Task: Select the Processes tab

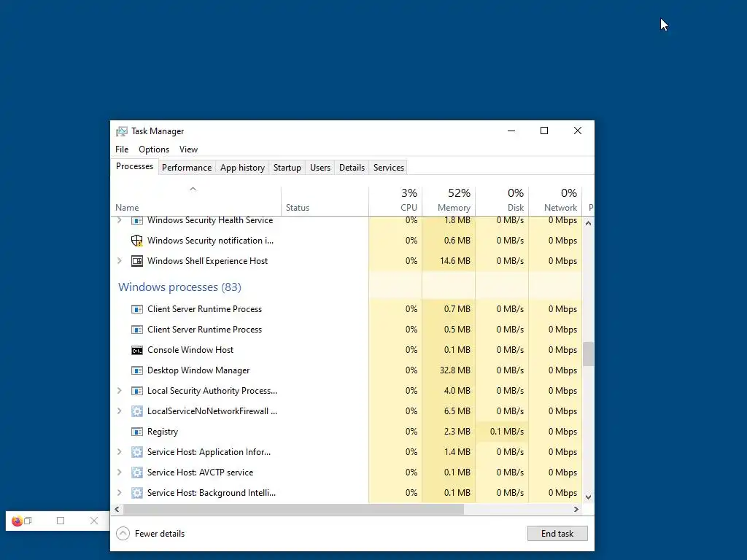Action: pyautogui.click(x=135, y=167)
